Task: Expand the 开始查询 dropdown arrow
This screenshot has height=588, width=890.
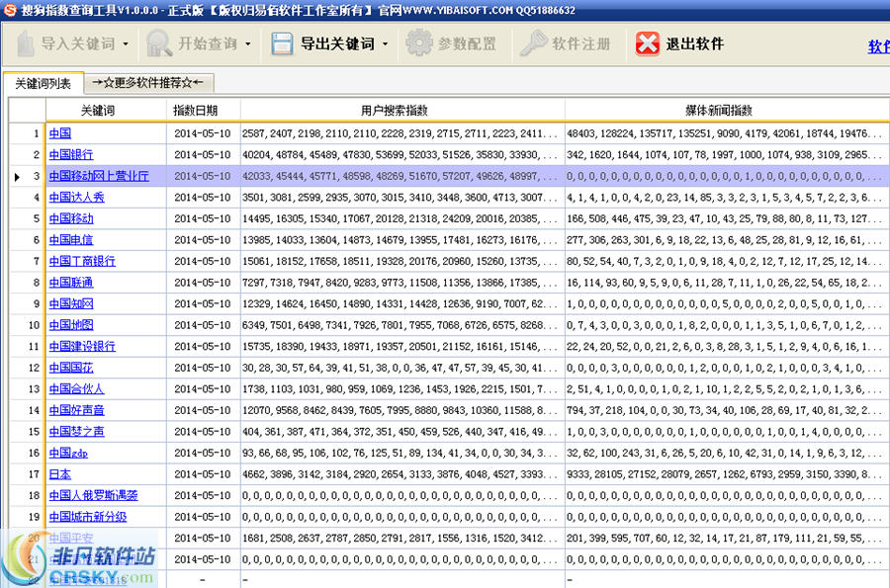Action: (x=247, y=44)
